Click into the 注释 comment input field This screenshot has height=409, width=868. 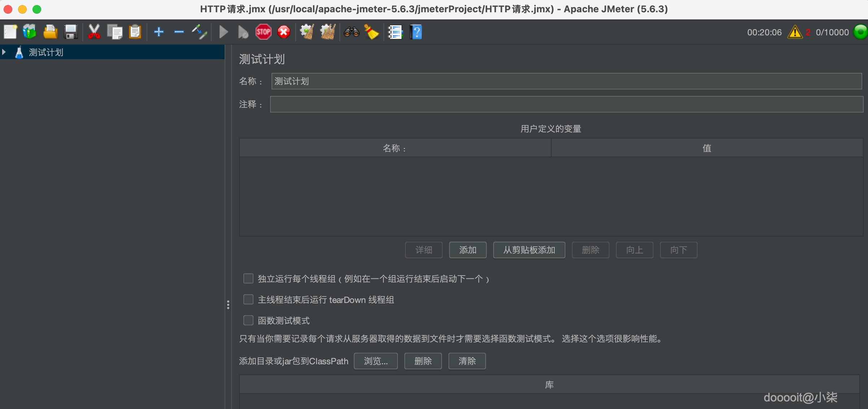pyautogui.click(x=505, y=104)
